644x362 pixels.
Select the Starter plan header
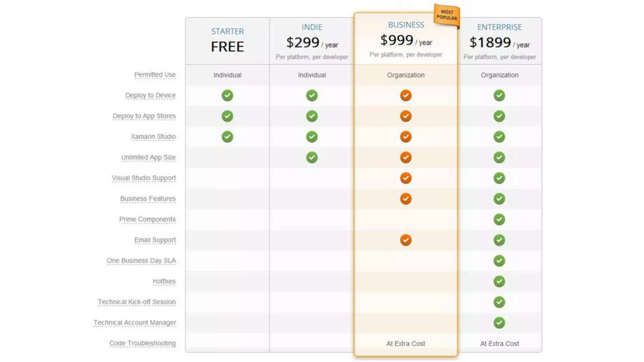click(x=227, y=31)
